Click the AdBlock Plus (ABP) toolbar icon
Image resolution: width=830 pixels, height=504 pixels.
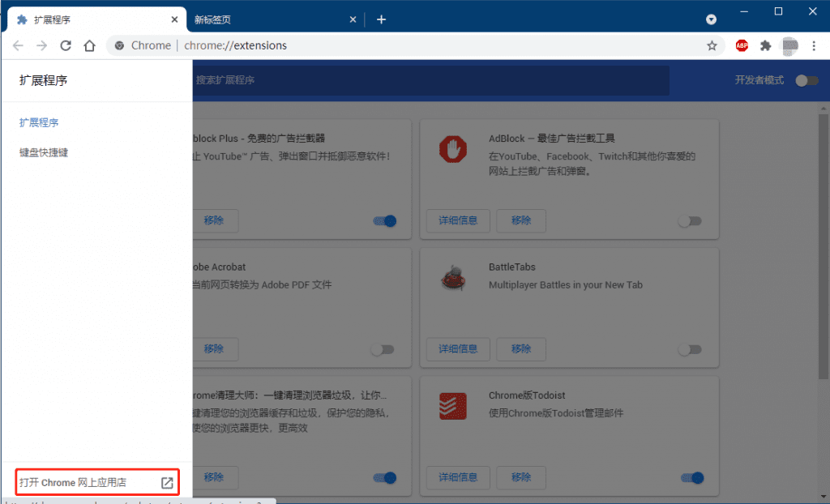pos(742,46)
